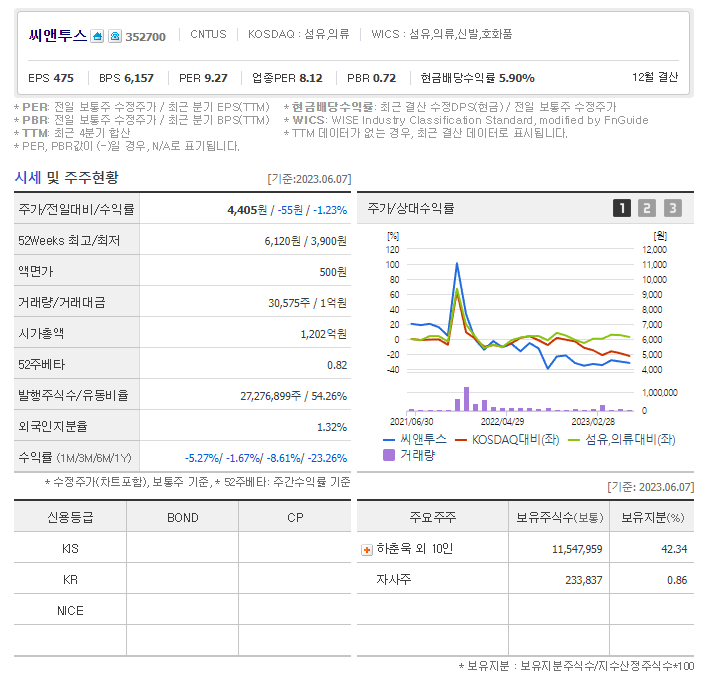Image resolution: width=704 pixels, height=682 pixels.
Task: Click the 보유주식수(보통) column header
Action: click(x=559, y=518)
